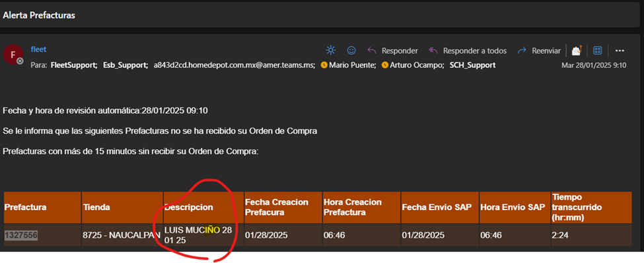Select the Esb_Support recipient
644x263 pixels.
pyautogui.click(x=125, y=65)
